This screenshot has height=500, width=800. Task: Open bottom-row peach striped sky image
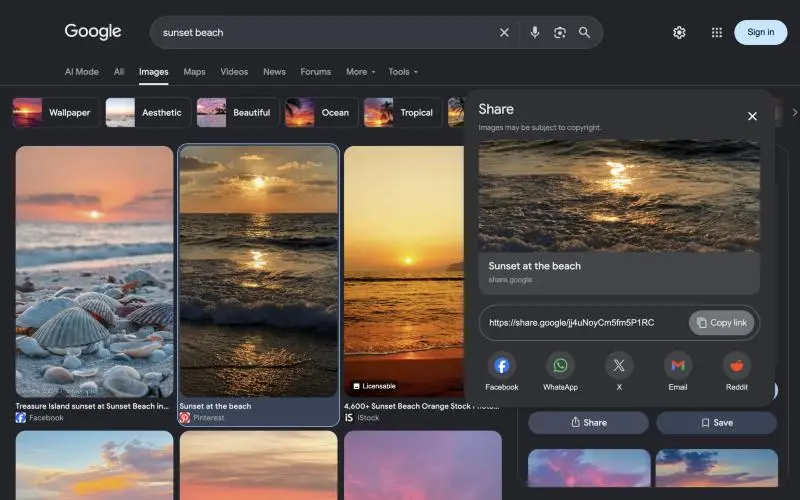259,465
